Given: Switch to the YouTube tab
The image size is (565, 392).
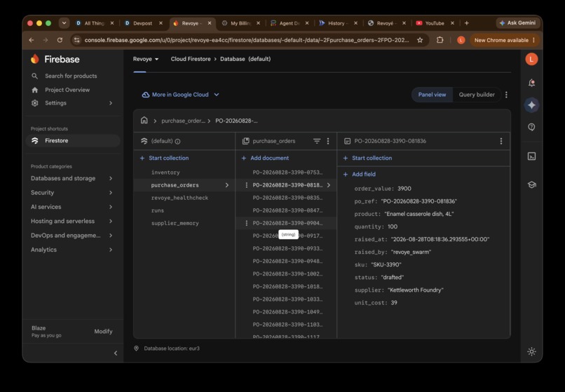Looking at the screenshot, I should (x=435, y=23).
